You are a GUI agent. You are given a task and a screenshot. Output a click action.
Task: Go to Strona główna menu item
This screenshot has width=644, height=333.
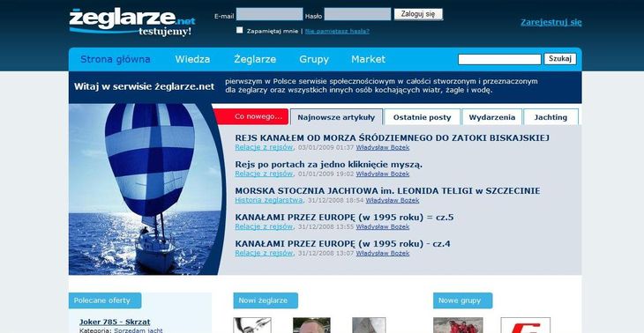click(115, 59)
